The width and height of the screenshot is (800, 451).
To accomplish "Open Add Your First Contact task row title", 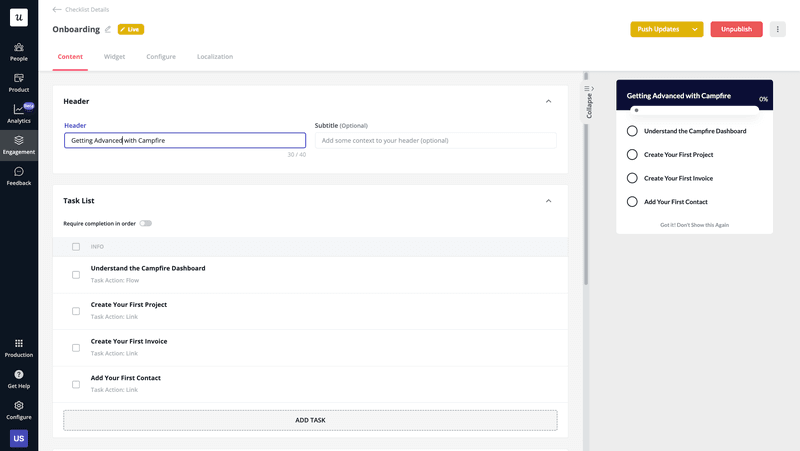I will [x=126, y=378].
